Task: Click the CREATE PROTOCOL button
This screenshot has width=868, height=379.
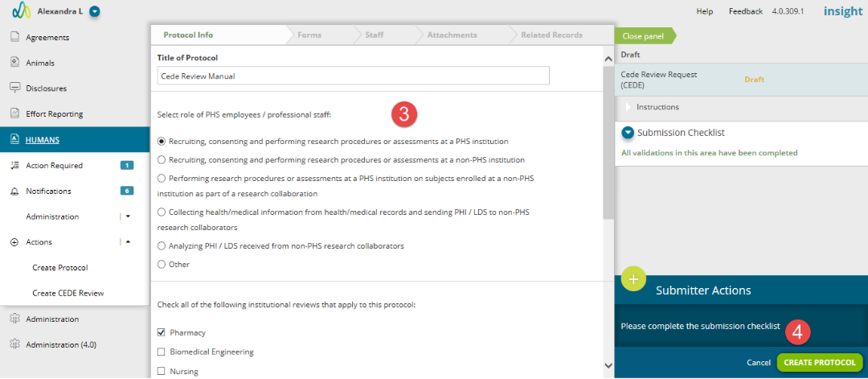Action: coord(820,362)
